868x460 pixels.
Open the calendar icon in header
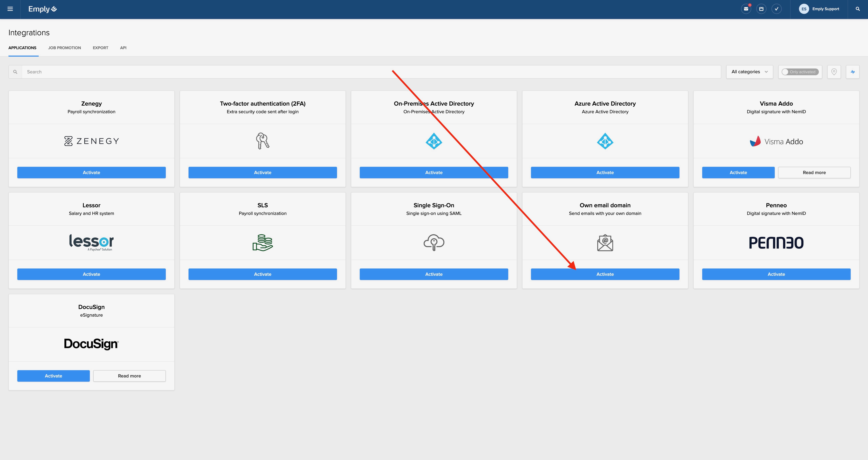click(761, 9)
